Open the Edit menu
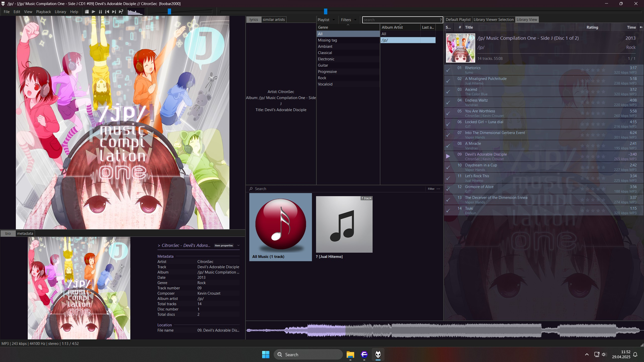Viewport: 644px width, 362px height. pos(17,12)
